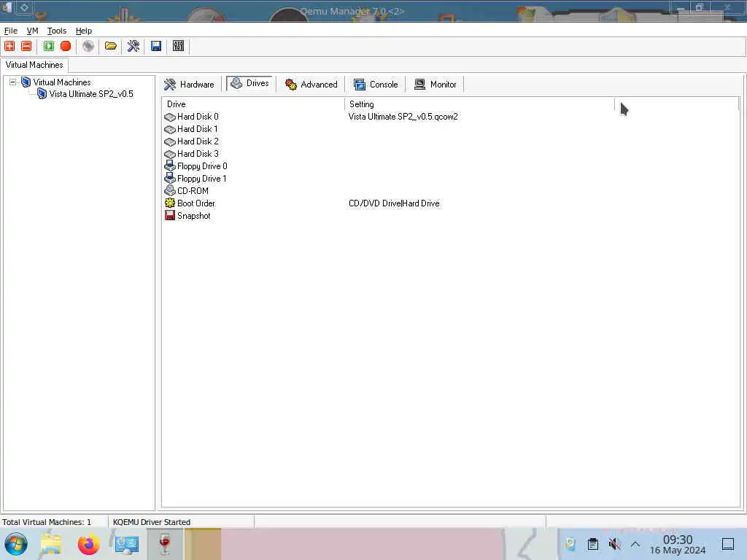Open the Help menu

pos(84,31)
